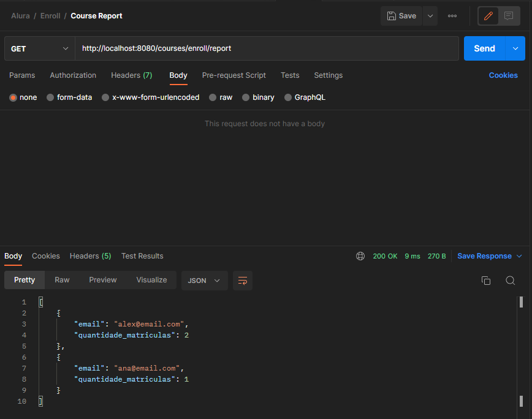
Task: Click the 270 B response size
Action: click(x=436, y=256)
